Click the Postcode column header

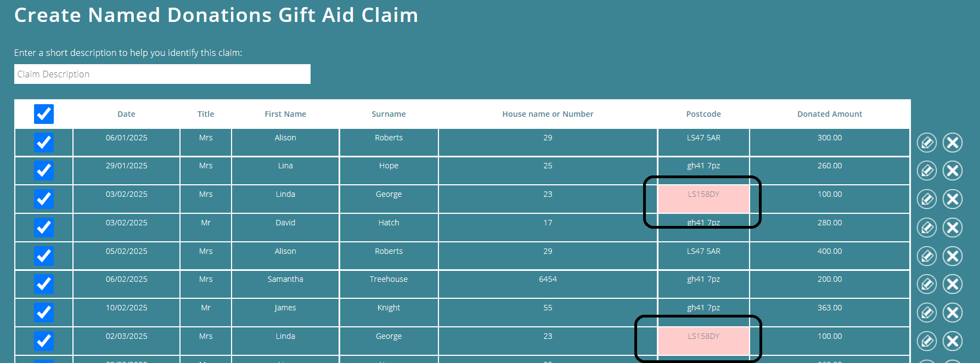coord(703,114)
